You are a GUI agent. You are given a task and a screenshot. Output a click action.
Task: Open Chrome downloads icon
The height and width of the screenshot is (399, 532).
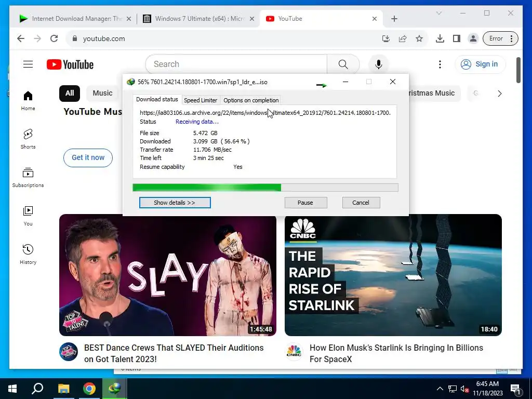click(x=440, y=38)
